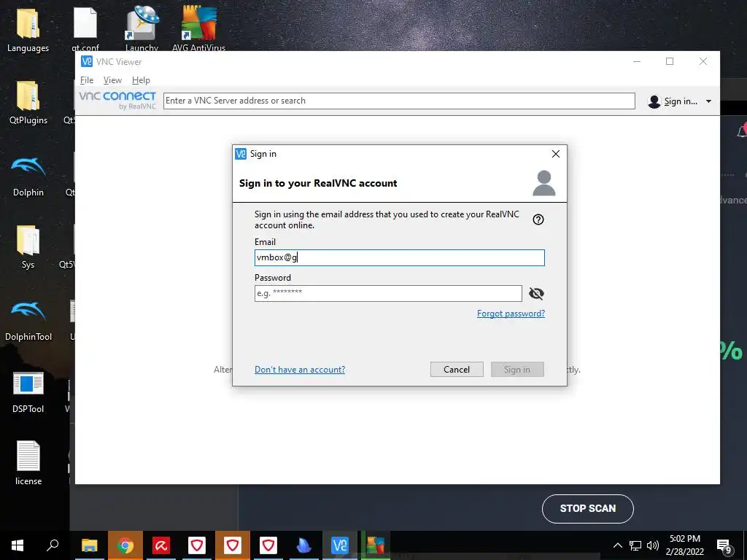Open taskbar search magnifier

click(53, 545)
